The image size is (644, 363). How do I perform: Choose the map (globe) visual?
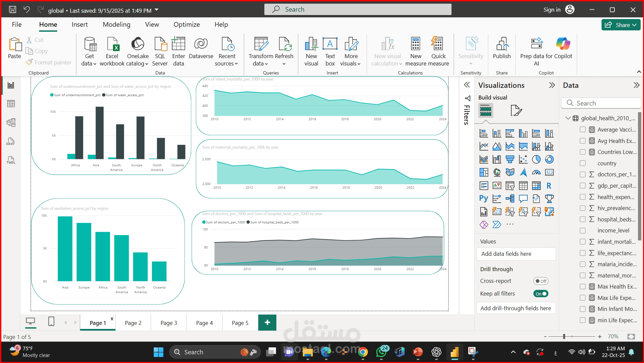coord(497,172)
